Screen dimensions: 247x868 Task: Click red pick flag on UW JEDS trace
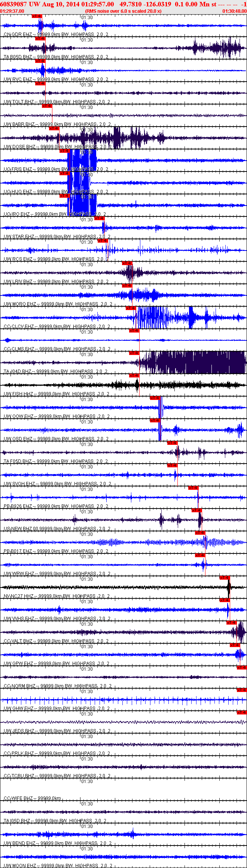(x=242, y=713)
